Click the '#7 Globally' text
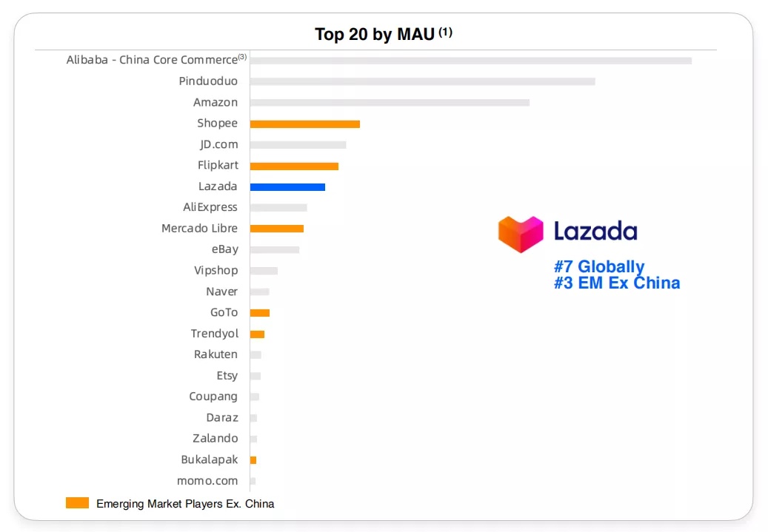768x532 pixels. pos(599,266)
